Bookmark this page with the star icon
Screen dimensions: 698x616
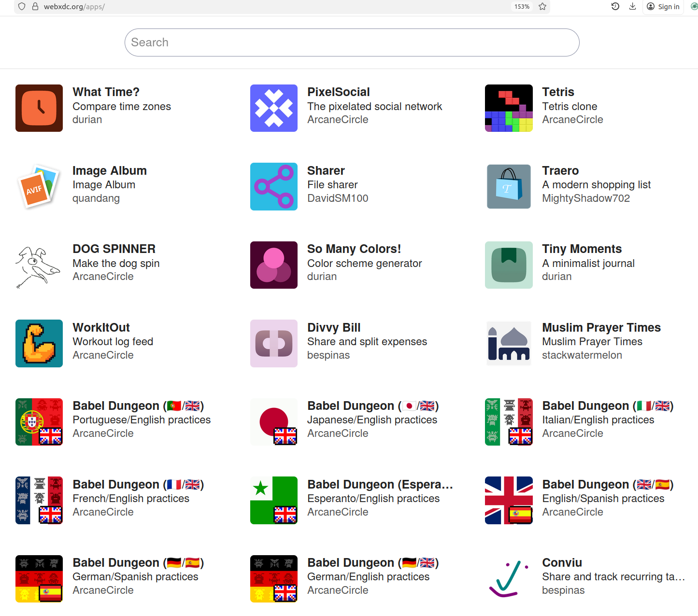[542, 7]
